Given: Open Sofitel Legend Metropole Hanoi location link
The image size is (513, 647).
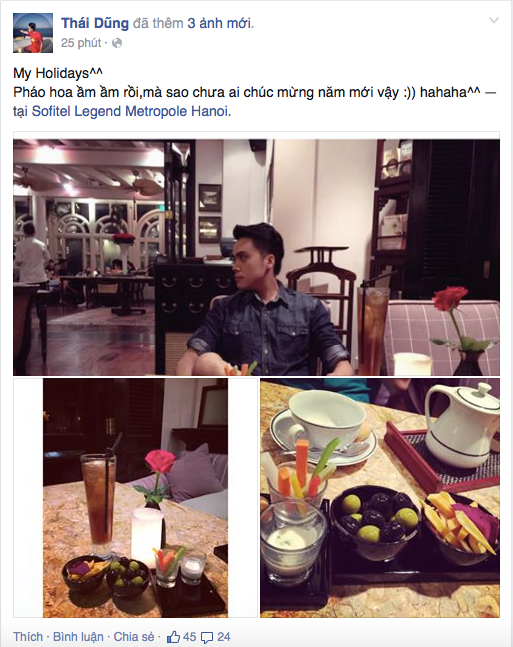Looking at the screenshot, I should (x=130, y=111).
